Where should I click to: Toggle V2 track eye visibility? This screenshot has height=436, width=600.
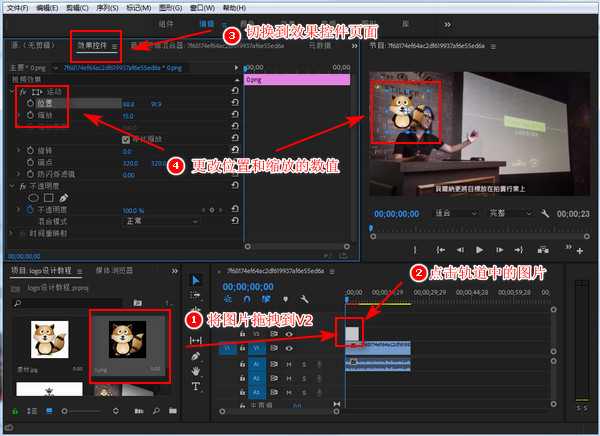[289, 334]
